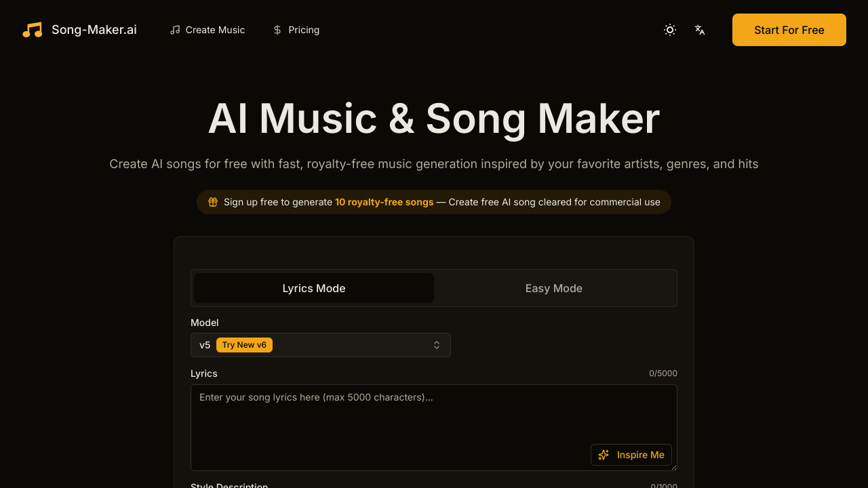Navigate to the Pricing page
The image size is (868, 488).
click(x=303, y=29)
